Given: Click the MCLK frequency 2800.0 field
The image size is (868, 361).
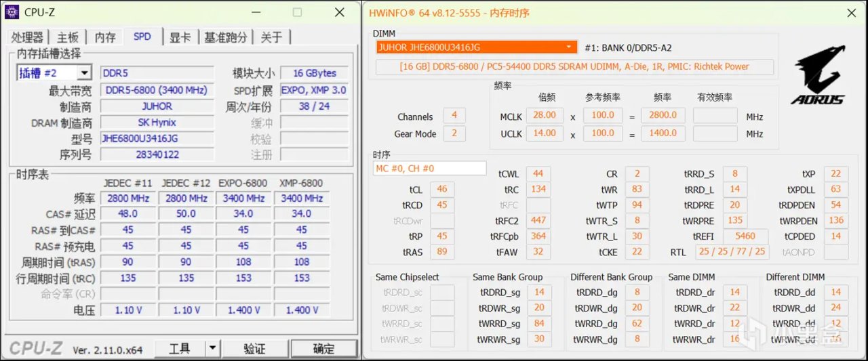Looking at the screenshot, I should click(663, 116).
